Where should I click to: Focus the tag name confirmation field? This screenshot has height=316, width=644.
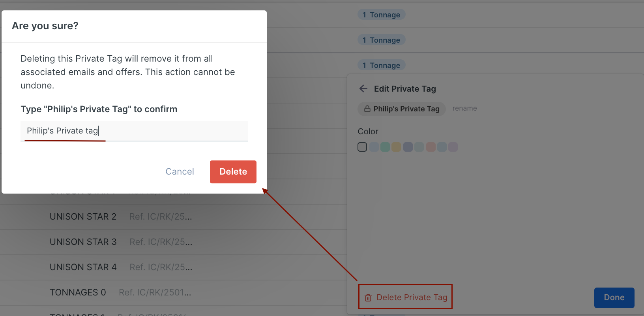tap(134, 131)
